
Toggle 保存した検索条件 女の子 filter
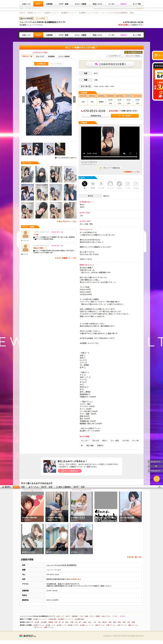tap(76, 487)
